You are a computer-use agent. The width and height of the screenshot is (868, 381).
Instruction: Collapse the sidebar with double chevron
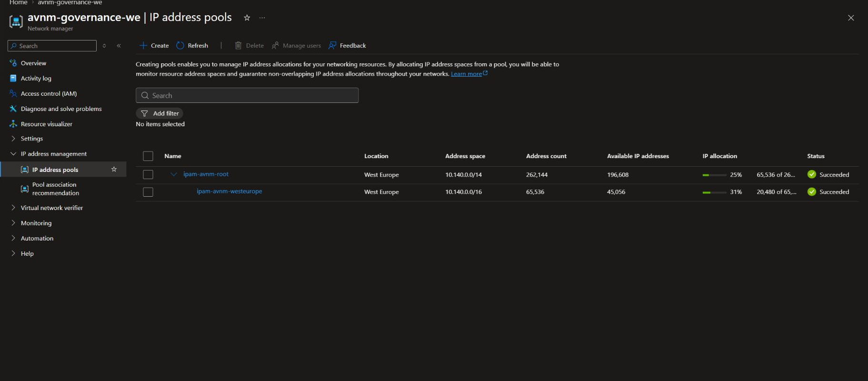(x=119, y=46)
